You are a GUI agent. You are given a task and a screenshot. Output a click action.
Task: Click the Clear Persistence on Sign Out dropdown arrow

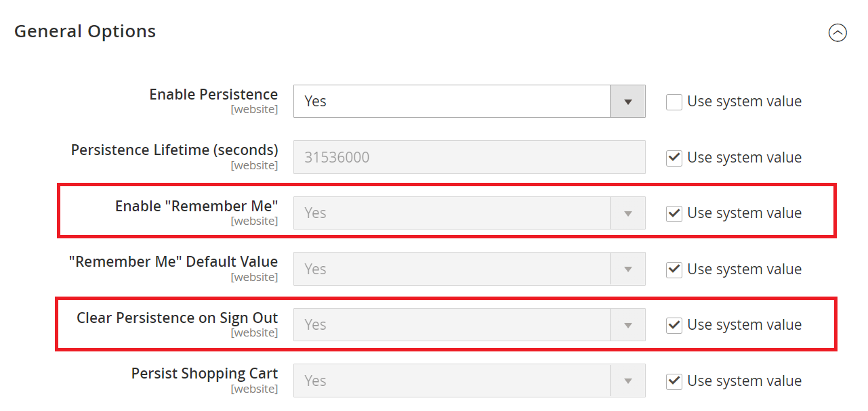pos(628,324)
